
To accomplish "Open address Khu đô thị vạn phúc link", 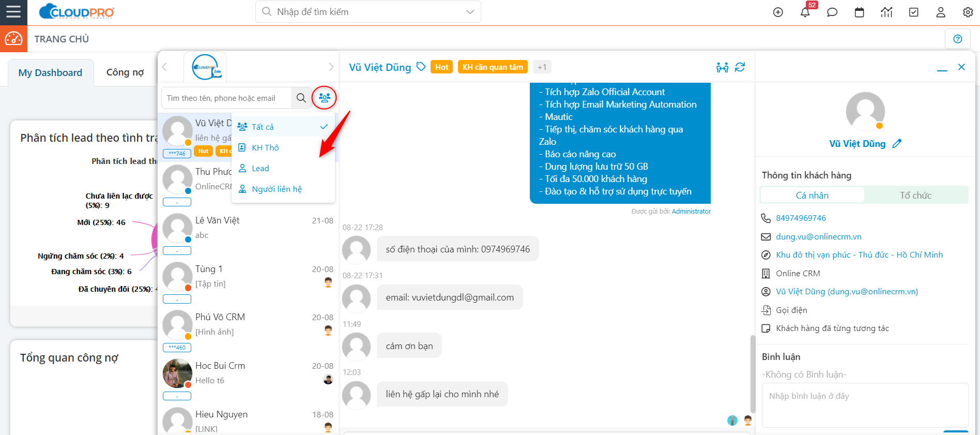I will tap(859, 255).
